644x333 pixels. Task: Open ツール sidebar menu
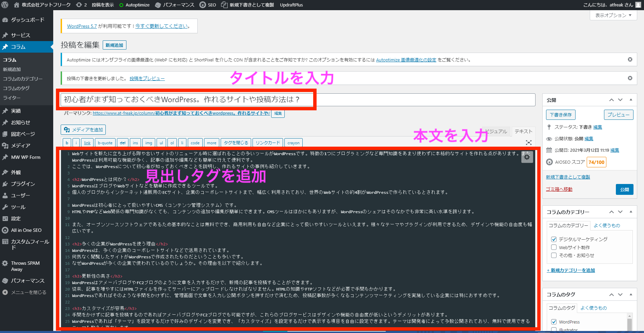26,207
